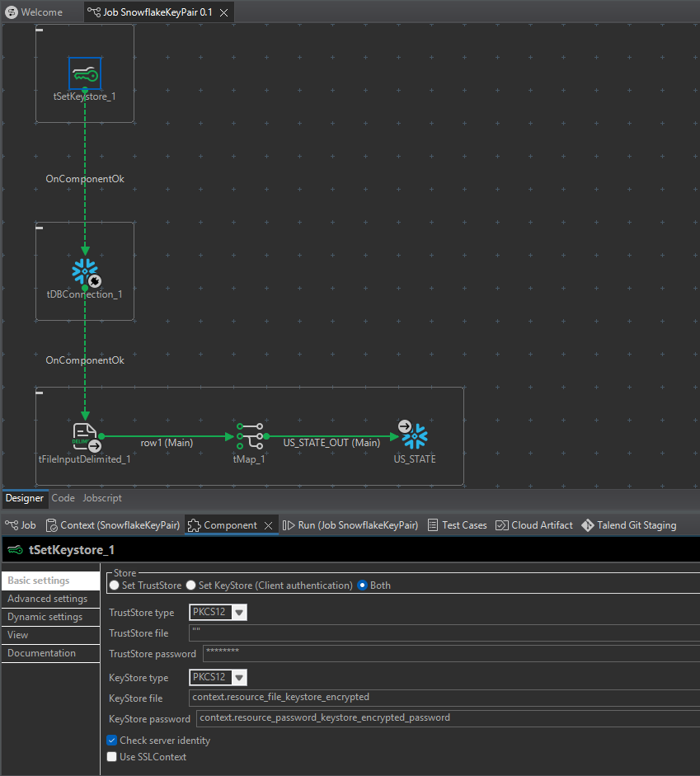Switch to the Code tab
700x776 pixels.
click(63, 497)
